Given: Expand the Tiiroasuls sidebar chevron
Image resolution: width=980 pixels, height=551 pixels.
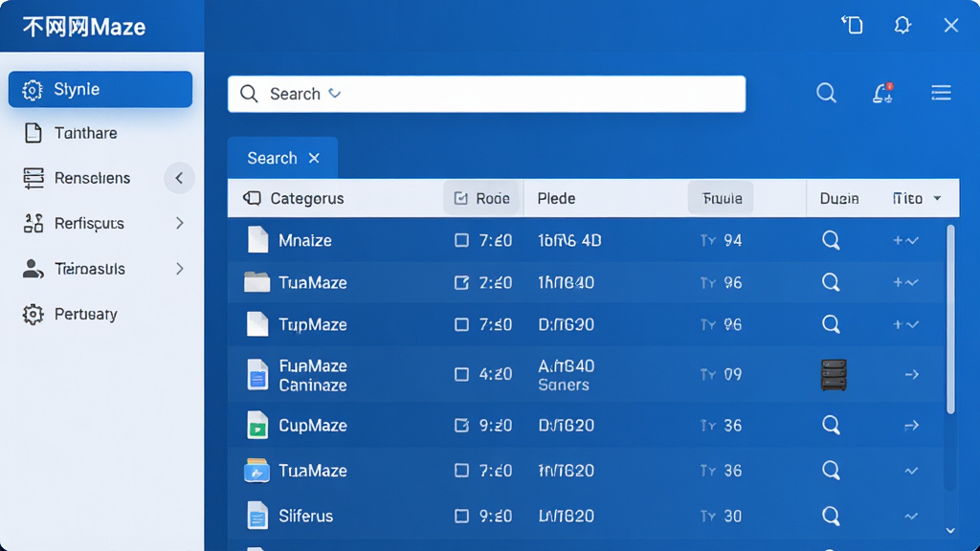Looking at the screenshot, I should (179, 269).
